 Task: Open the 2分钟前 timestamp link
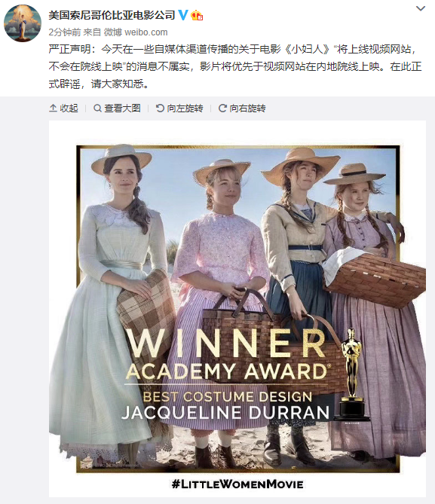pos(65,32)
